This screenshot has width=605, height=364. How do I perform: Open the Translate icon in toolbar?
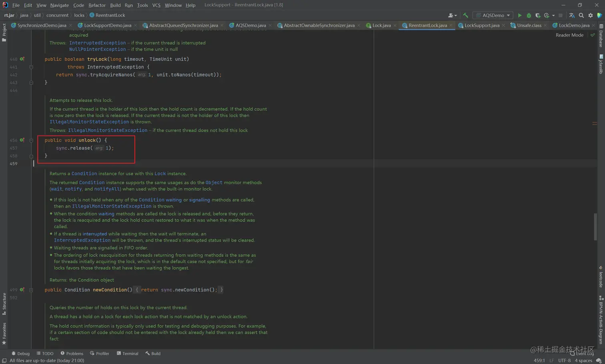click(572, 15)
